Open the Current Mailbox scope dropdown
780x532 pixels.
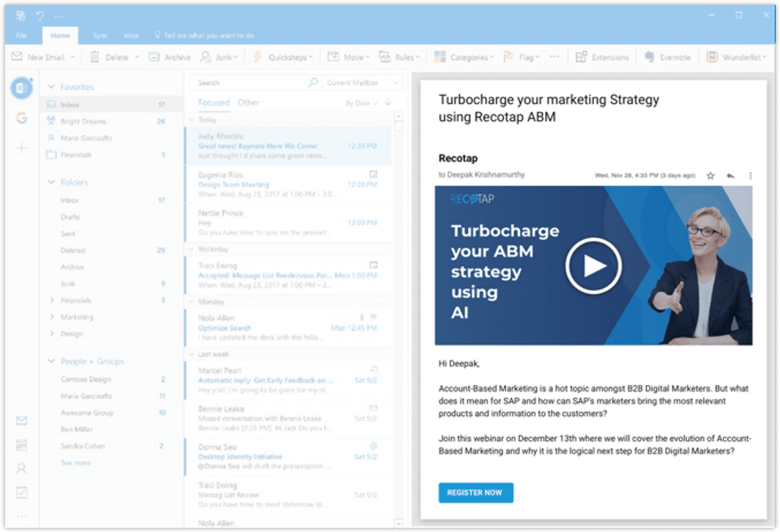[x=362, y=83]
